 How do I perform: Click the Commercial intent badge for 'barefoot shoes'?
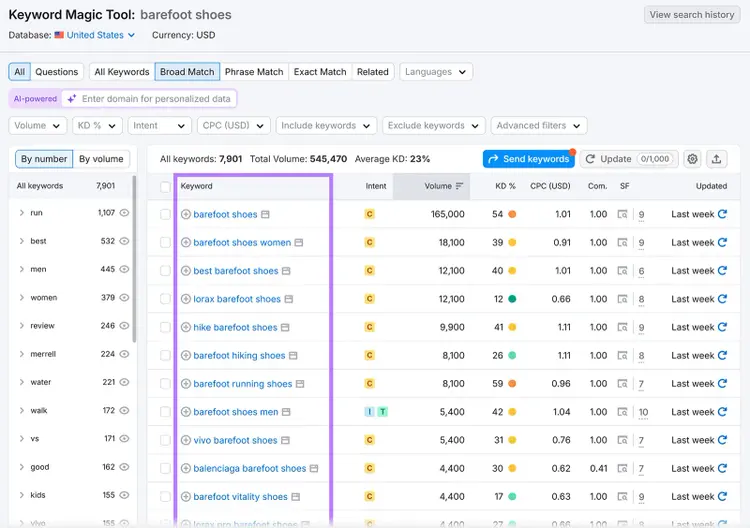click(369, 214)
